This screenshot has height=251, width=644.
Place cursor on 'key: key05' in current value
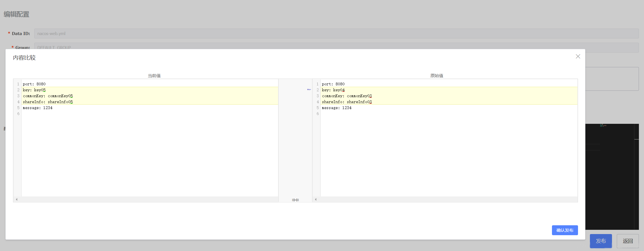[34, 90]
